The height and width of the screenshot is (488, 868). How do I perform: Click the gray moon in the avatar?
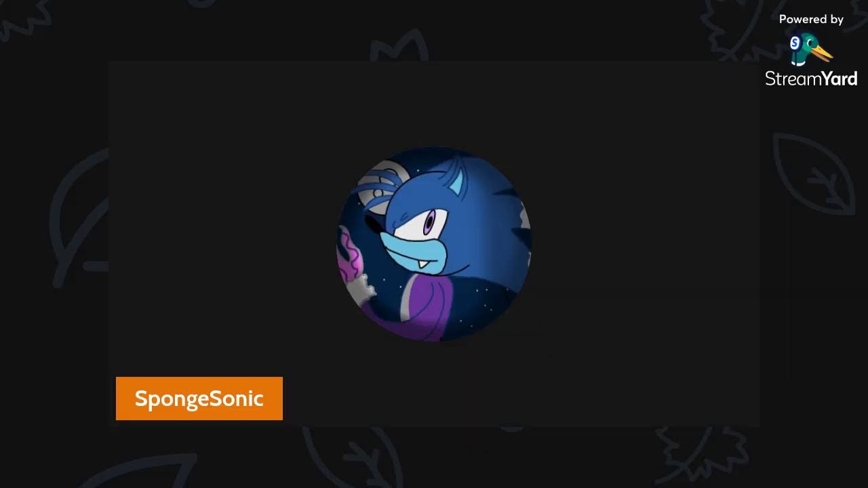pyautogui.click(x=382, y=184)
